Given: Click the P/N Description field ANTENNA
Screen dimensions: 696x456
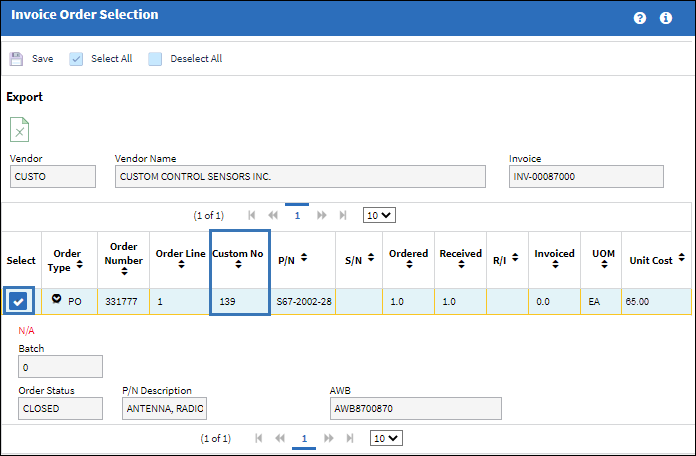Looking at the screenshot, I should [164, 408].
